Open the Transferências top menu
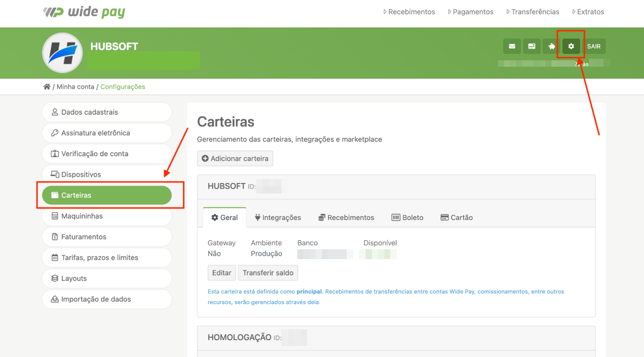This screenshot has height=357, width=644. point(533,12)
